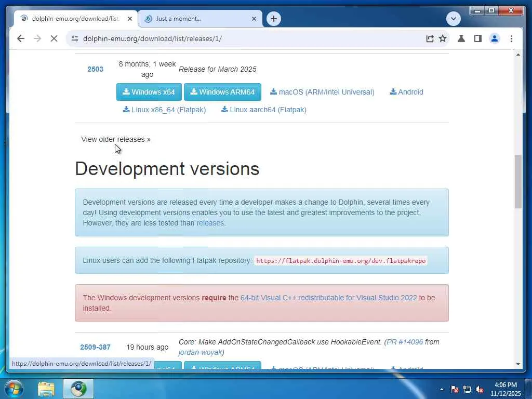The image size is (532, 399).
Task: Close the 'Just a moment...' tab
Action: pyautogui.click(x=254, y=19)
